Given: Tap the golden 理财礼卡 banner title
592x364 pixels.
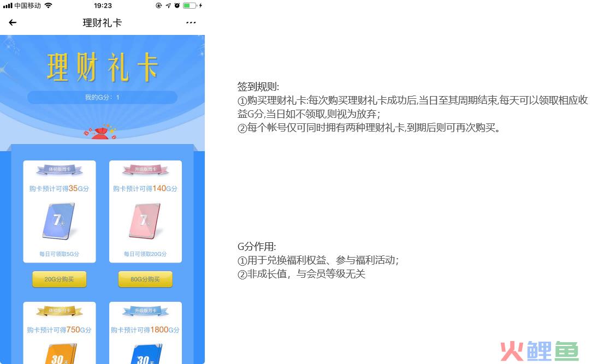Looking at the screenshot, I should [102, 68].
